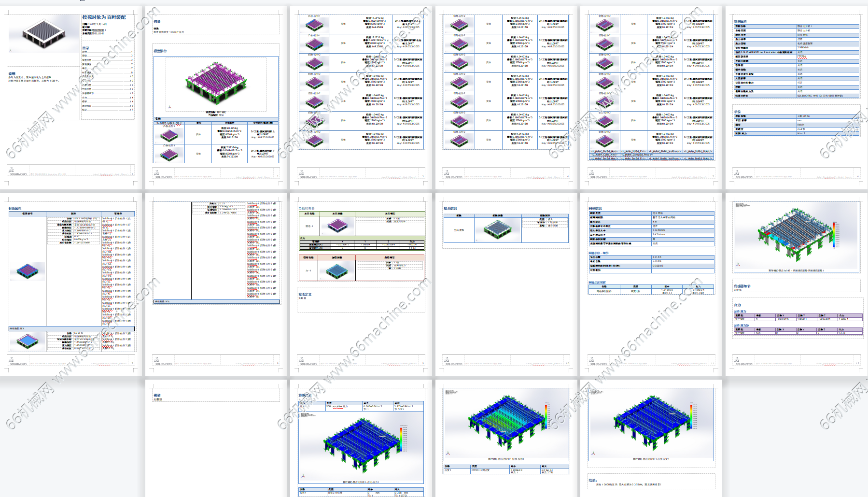The height and width of the screenshot is (497, 868).
Task: Click the color legend on the green displacement plot
Action: (x=546, y=415)
